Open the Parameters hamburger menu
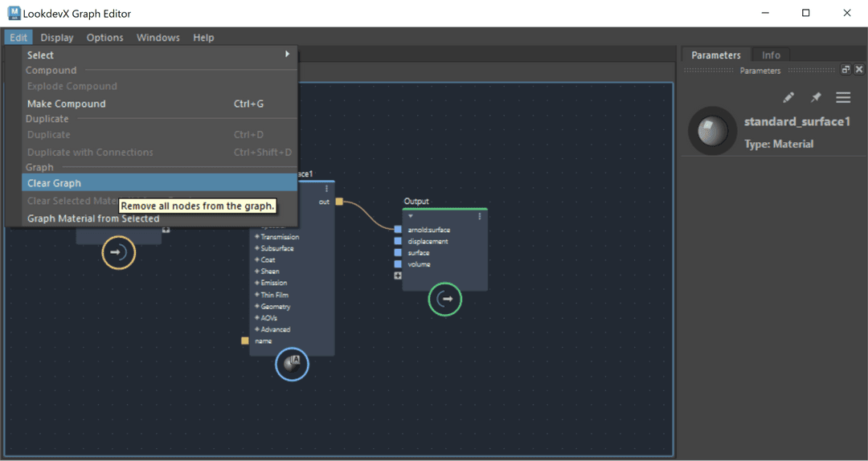Screen dimensions: 868x461 point(843,97)
